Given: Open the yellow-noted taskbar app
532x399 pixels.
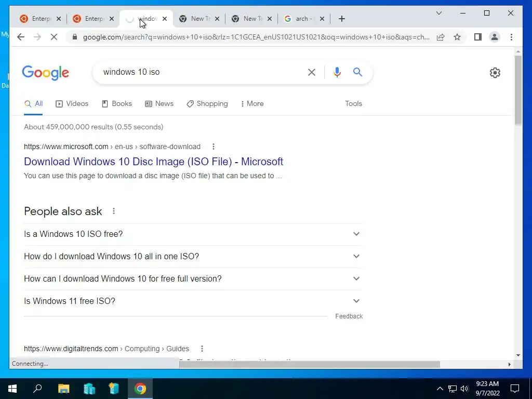Looking at the screenshot, I should point(114,389).
